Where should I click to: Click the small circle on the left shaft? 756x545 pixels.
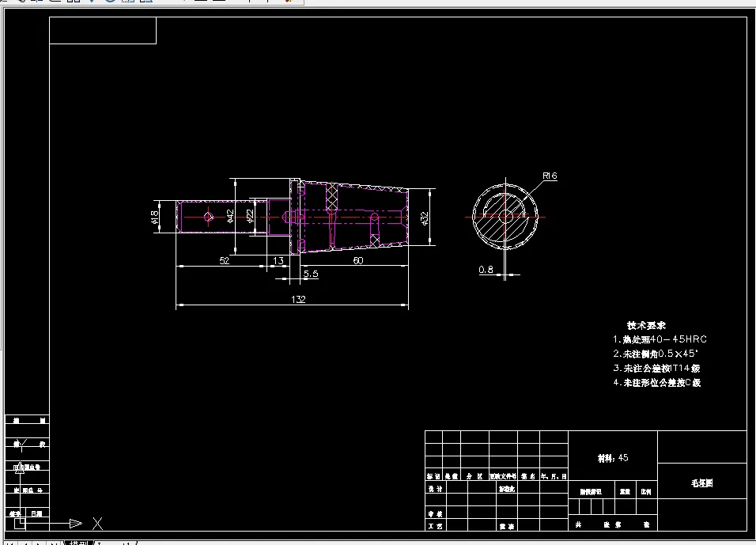(208, 217)
